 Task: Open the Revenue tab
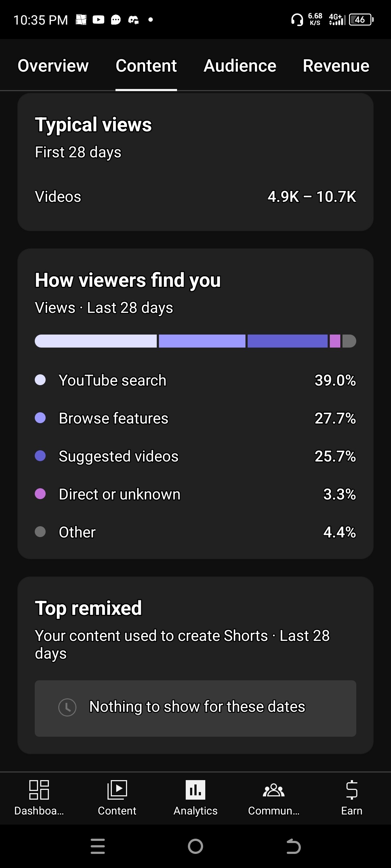[x=336, y=66]
